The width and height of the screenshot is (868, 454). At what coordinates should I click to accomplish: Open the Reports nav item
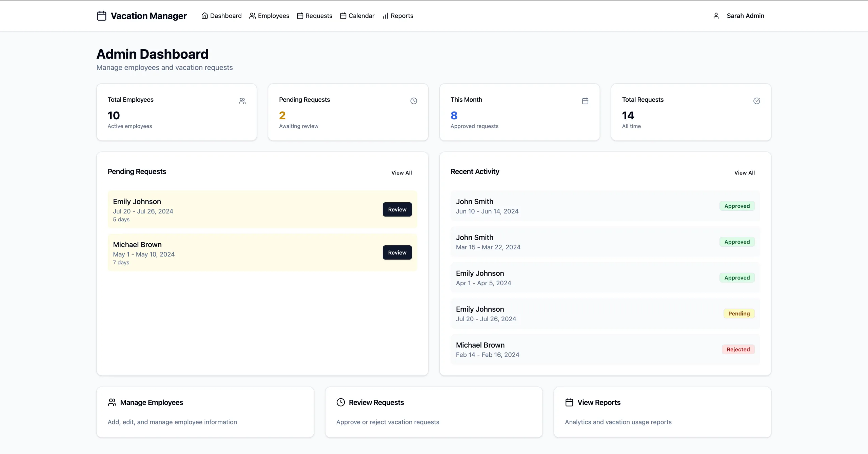click(398, 16)
